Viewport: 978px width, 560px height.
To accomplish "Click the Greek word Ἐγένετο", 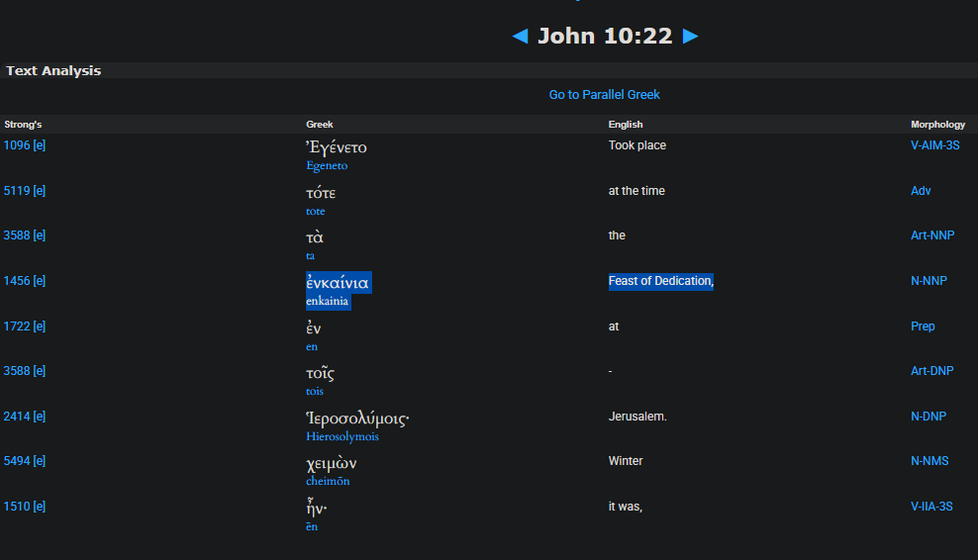I will click(337, 147).
